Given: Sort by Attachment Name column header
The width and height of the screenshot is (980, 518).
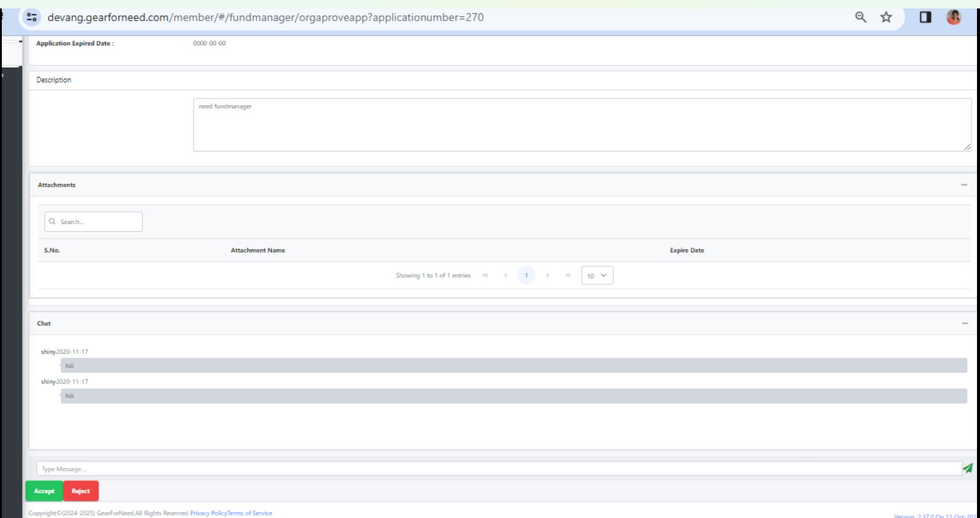Looking at the screenshot, I should point(258,250).
